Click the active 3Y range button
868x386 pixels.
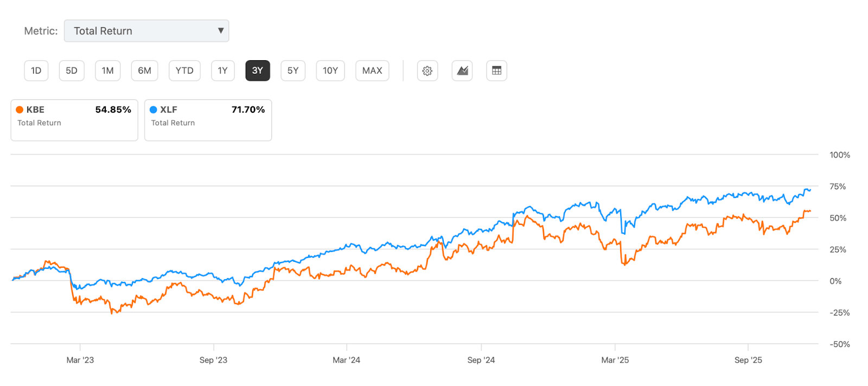pyautogui.click(x=258, y=70)
